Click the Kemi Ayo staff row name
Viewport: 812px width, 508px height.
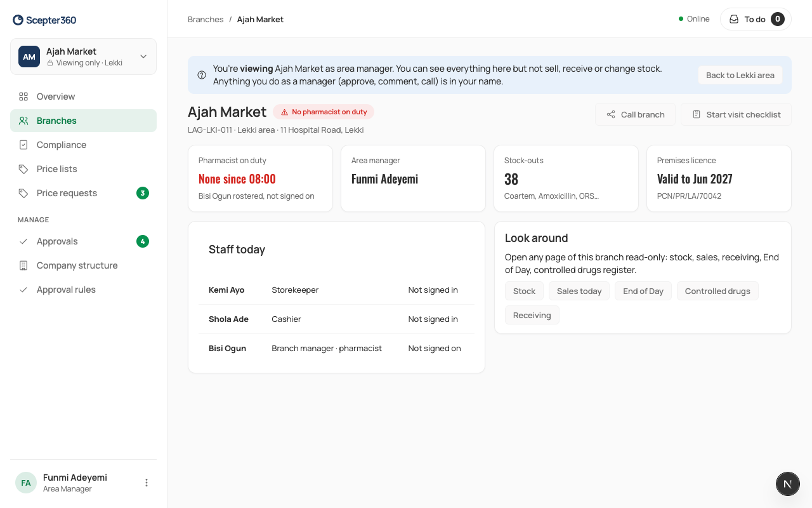point(226,290)
